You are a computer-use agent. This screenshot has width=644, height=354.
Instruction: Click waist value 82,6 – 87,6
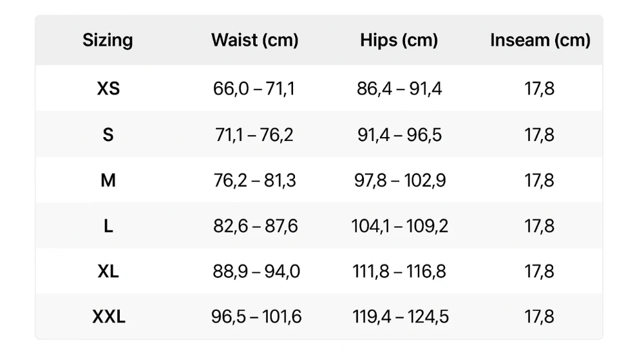coord(256,227)
